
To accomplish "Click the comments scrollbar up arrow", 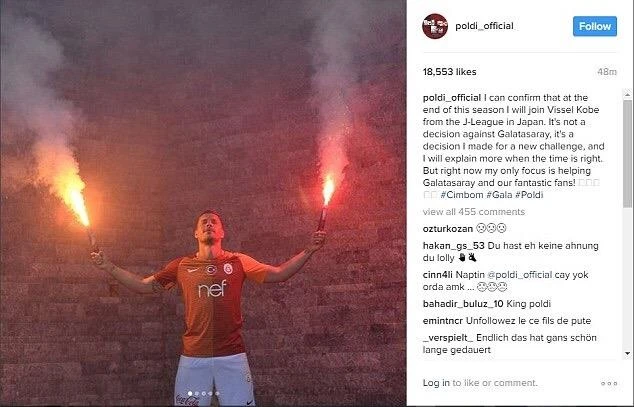I will (627, 95).
